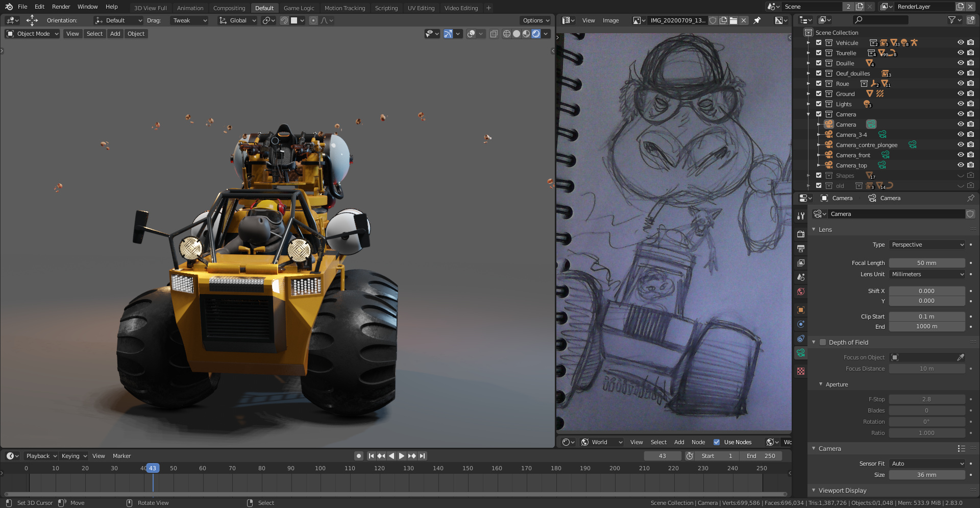
Task: Jump to the last frame in timeline
Action: coord(422,456)
